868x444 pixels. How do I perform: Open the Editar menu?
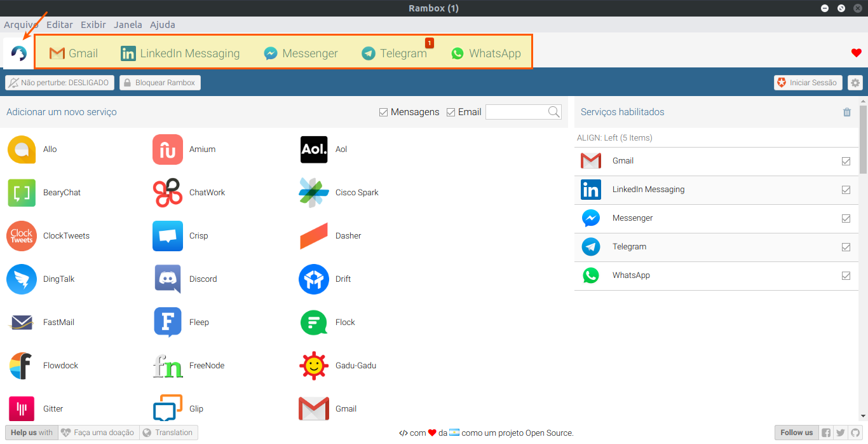coord(60,25)
